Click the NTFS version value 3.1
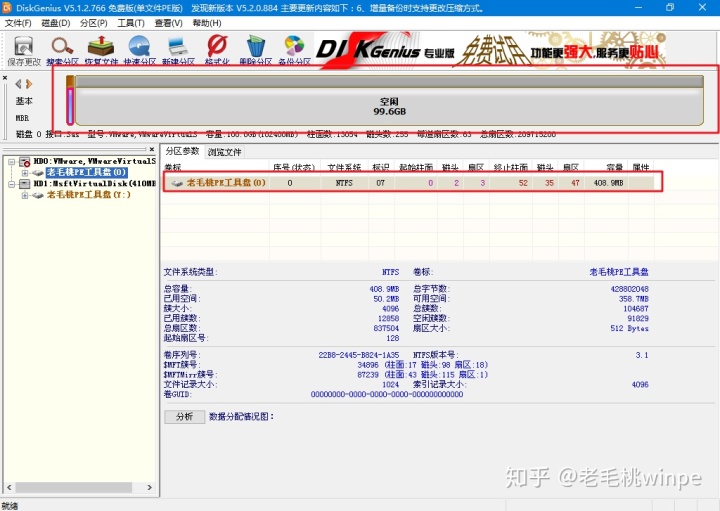 642,355
